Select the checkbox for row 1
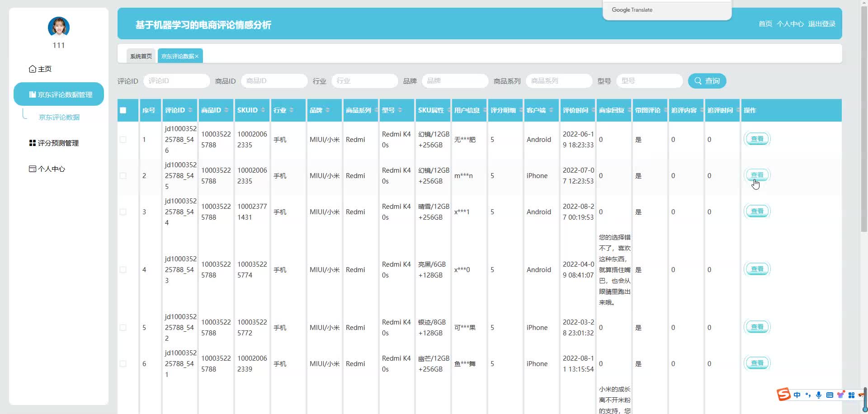 coord(123,140)
